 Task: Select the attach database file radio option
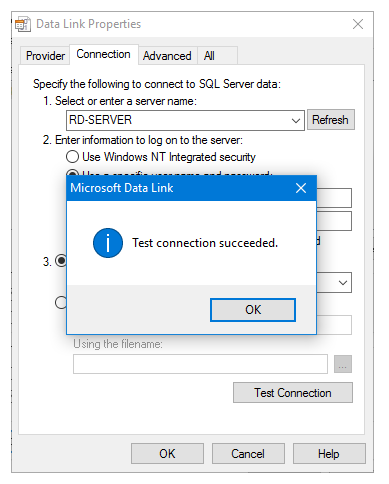pos(61,302)
